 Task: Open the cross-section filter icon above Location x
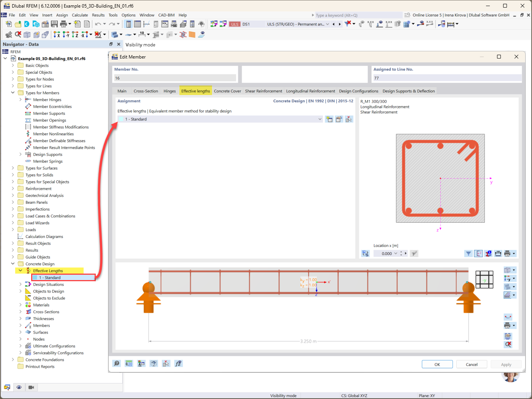click(468, 253)
